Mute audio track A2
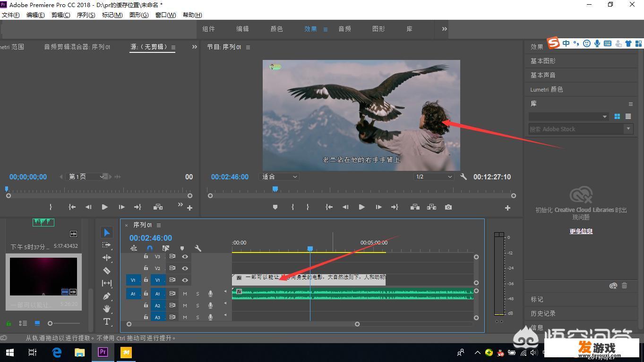 tap(185, 305)
